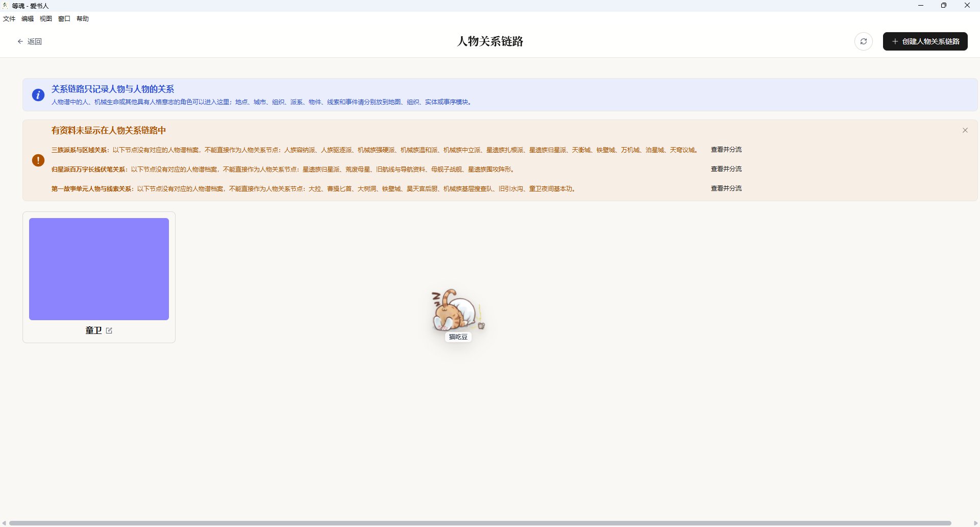980x527 pixels.
Task: Open the 帮助 menu
Action: [83, 19]
